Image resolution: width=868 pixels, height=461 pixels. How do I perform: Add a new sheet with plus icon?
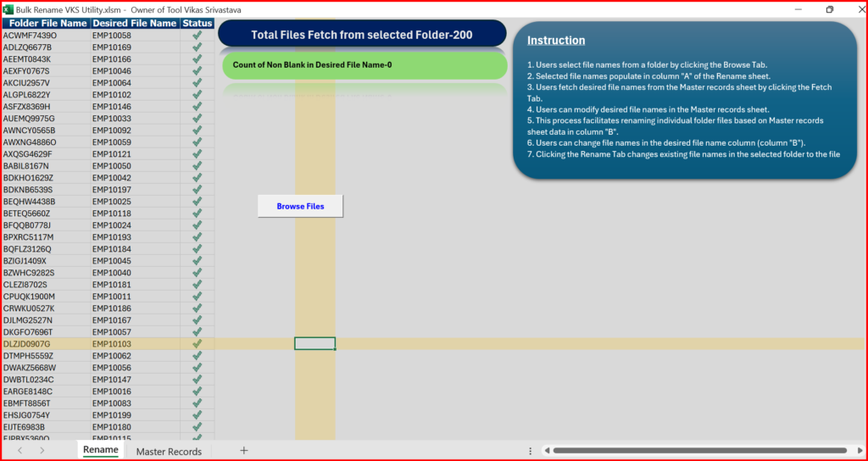click(244, 450)
